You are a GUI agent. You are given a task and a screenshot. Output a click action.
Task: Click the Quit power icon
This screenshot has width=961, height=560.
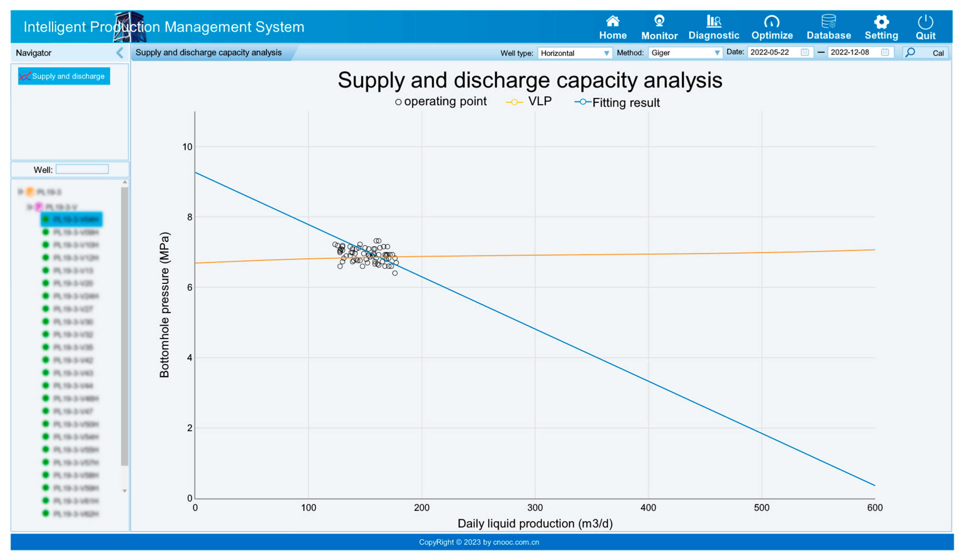coord(926,22)
